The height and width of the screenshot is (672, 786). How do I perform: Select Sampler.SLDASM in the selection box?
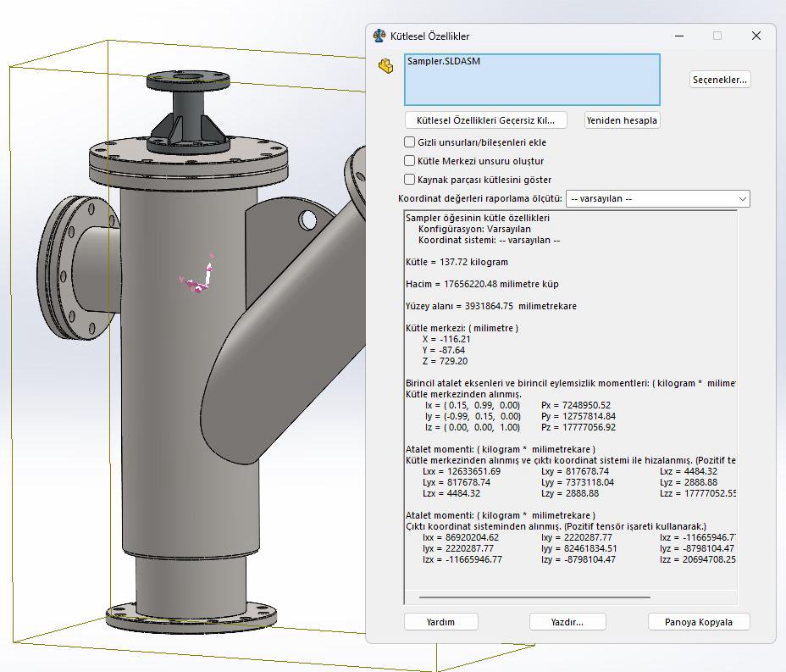tap(444, 61)
